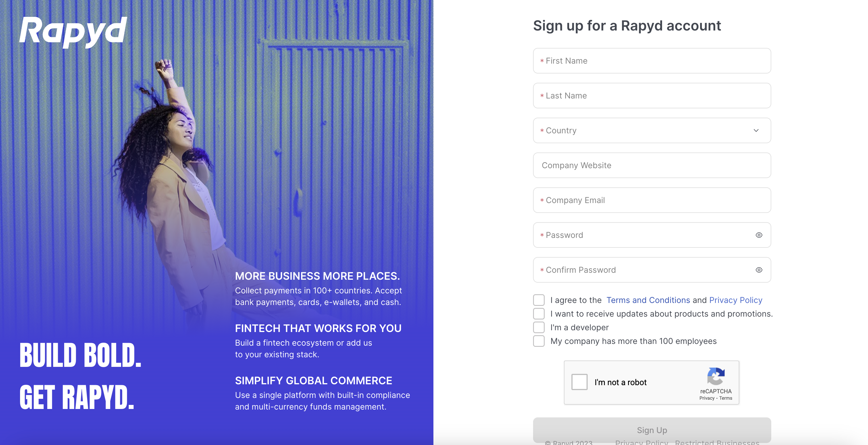
Task: Open the Privacy Policy link in agreement
Action: point(736,300)
